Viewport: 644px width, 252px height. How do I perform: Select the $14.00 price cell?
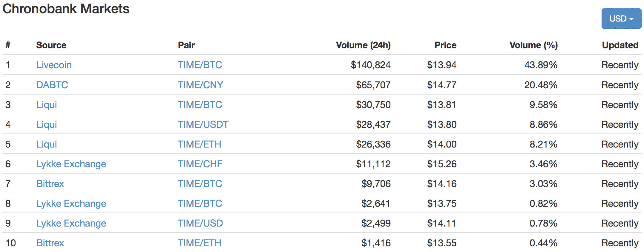(x=441, y=144)
